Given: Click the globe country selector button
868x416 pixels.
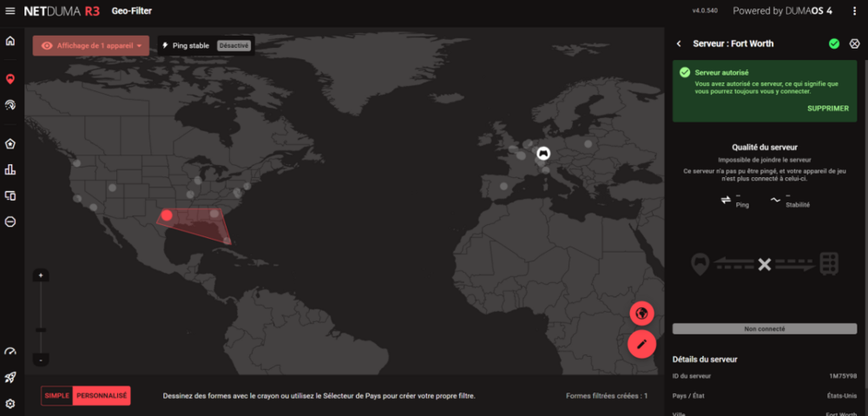Looking at the screenshot, I should (641, 313).
